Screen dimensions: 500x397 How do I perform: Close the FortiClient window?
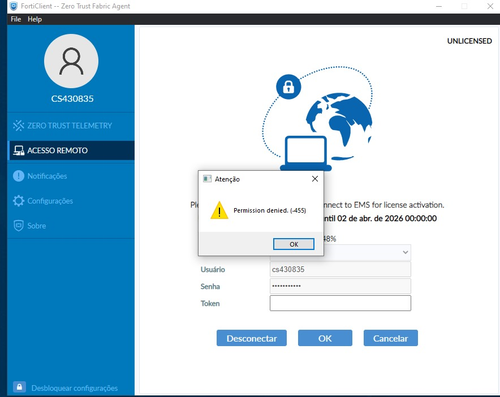click(x=490, y=6)
